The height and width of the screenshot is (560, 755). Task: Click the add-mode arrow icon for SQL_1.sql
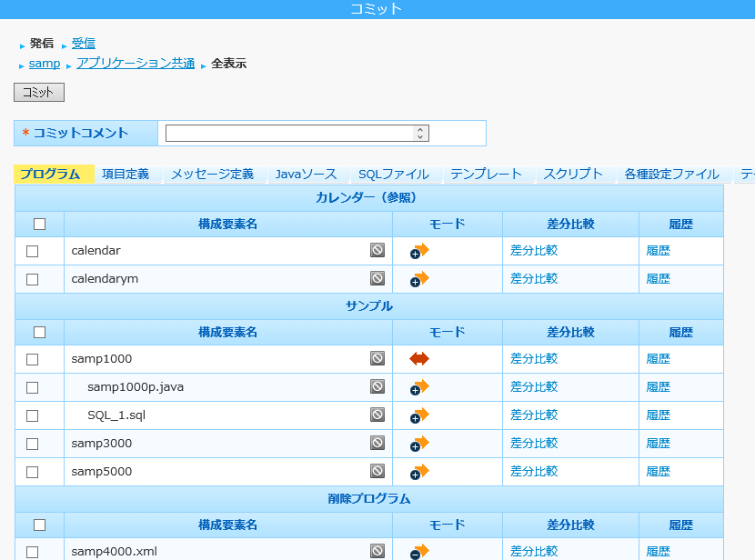click(419, 415)
